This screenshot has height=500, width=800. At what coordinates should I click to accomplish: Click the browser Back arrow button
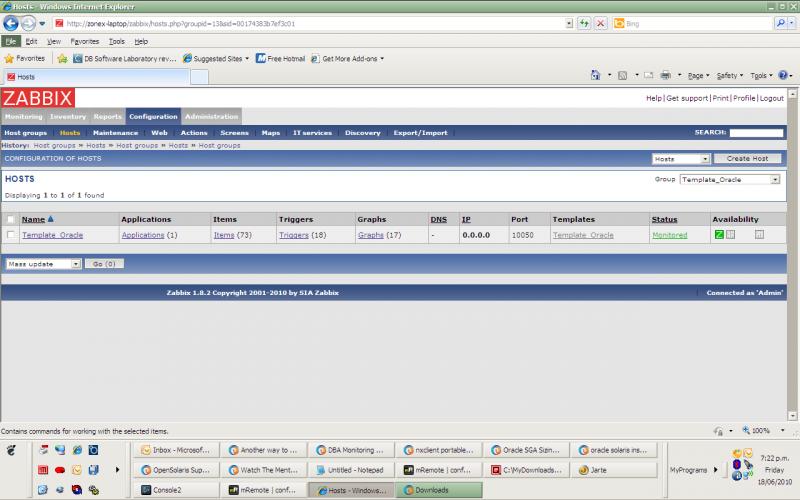coord(11,23)
